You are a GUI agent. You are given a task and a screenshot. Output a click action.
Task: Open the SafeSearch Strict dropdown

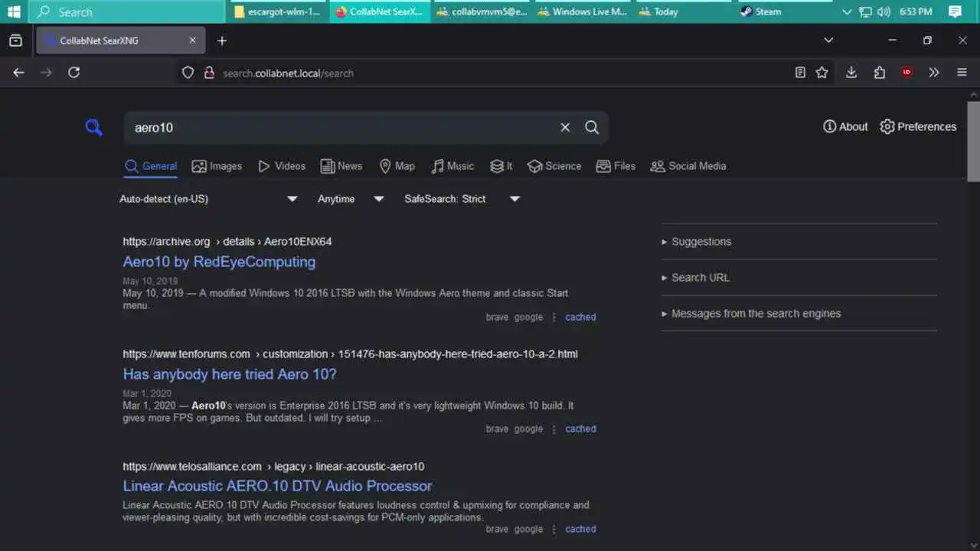462,199
